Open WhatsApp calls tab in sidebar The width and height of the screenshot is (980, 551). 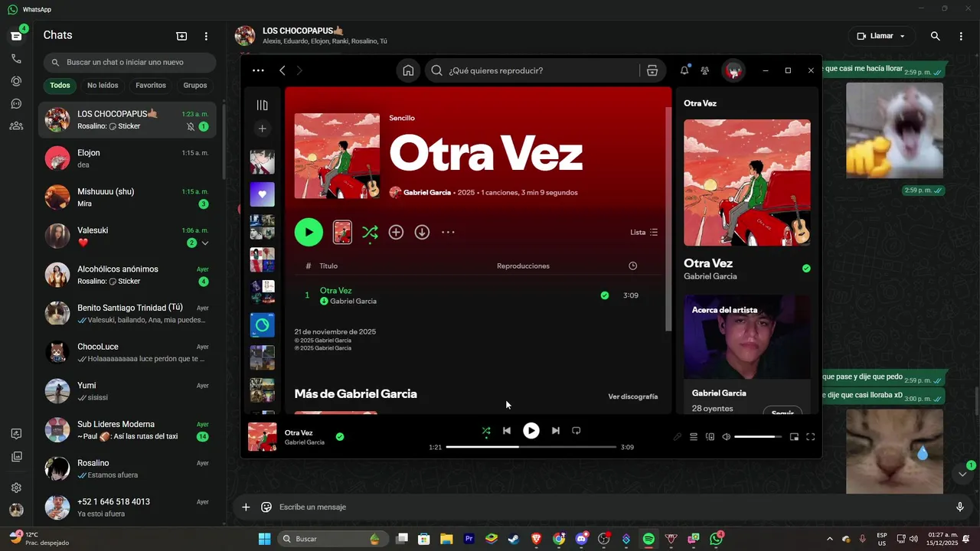[16, 59]
